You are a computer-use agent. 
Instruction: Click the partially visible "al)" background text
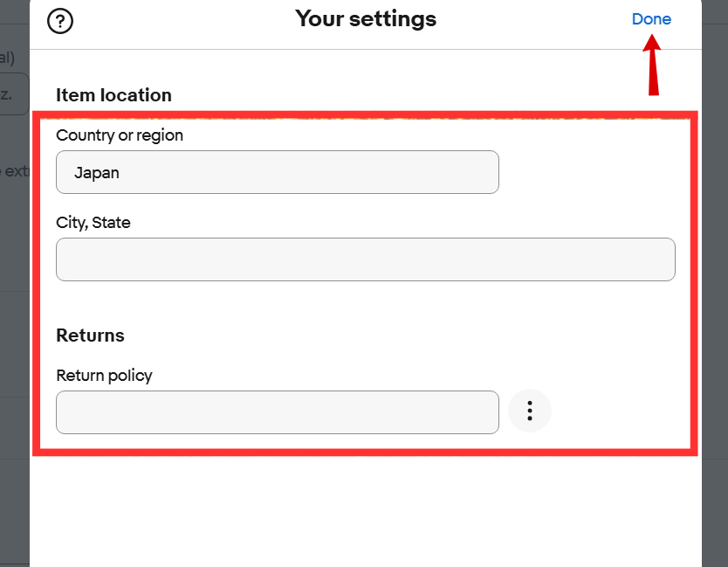(8, 59)
